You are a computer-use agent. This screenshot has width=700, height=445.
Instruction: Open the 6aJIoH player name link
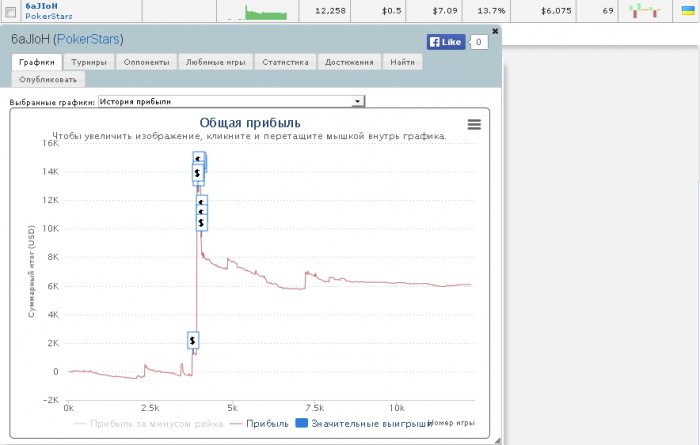point(41,6)
